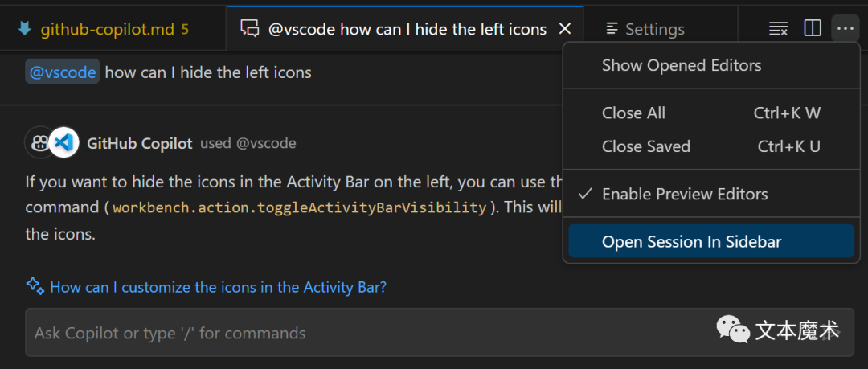The image size is (868, 369).
Task: Click the Settings tab list icon
Action: click(612, 29)
